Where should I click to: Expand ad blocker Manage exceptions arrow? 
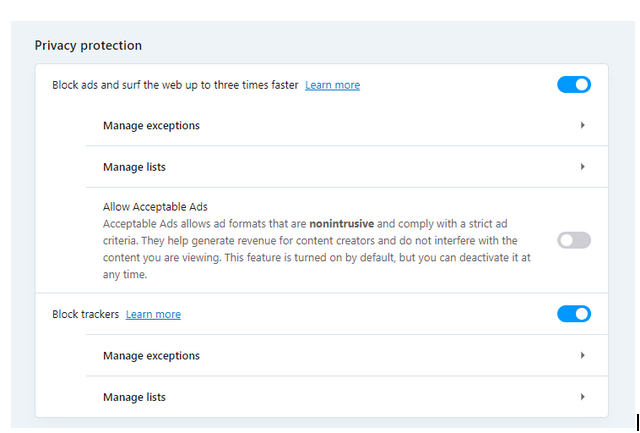(x=582, y=125)
